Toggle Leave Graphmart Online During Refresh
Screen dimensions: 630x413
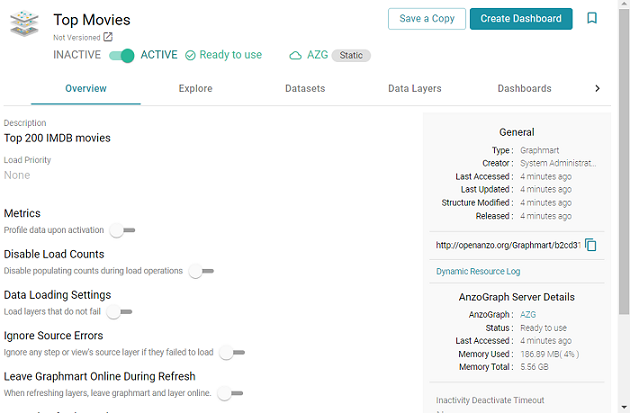tap(230, 394)
